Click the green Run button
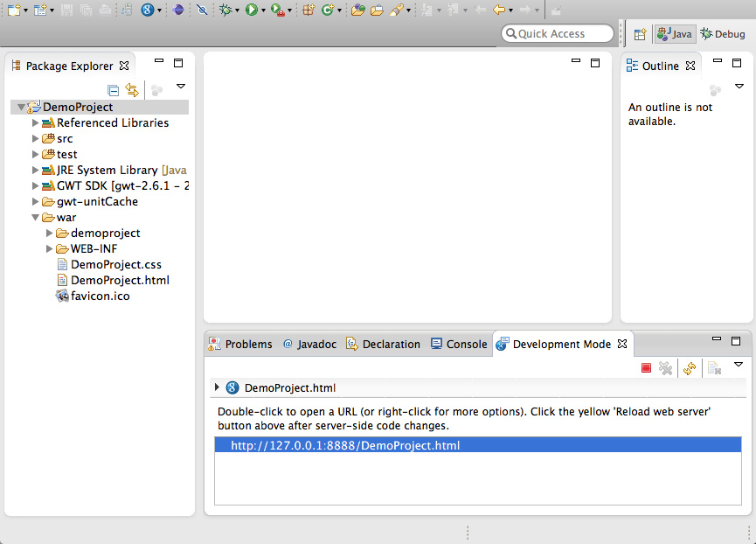This screenshot has height=544, width=756. tap(251, 9)
